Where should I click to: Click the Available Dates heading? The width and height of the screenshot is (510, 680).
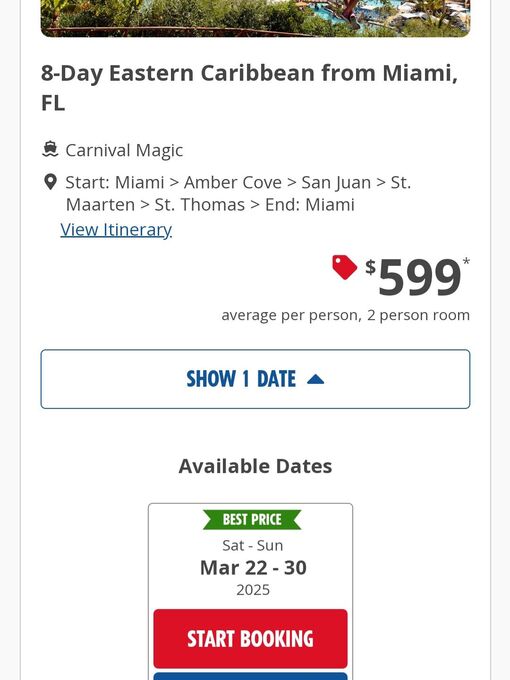255,466
